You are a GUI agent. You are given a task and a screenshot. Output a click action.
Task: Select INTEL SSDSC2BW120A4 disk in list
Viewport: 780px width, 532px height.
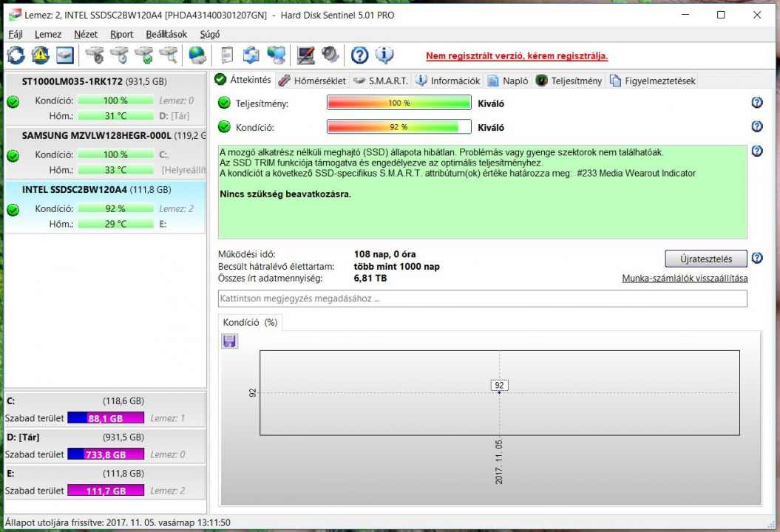pos(105,208)
